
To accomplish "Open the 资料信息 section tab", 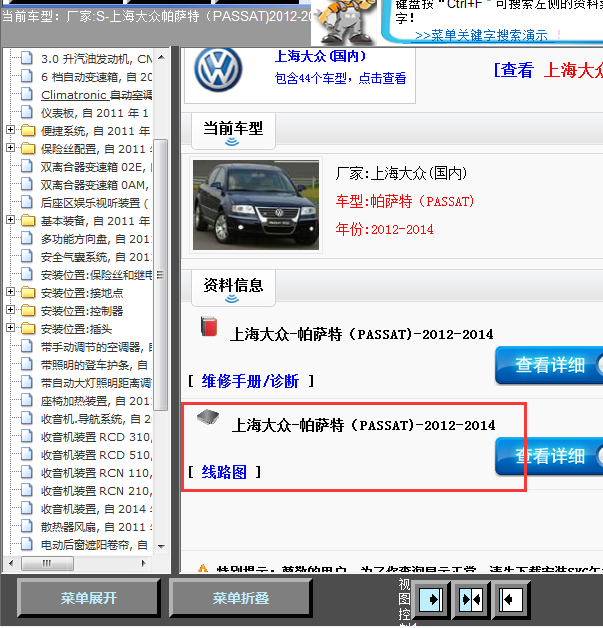I will click(233, 288).
